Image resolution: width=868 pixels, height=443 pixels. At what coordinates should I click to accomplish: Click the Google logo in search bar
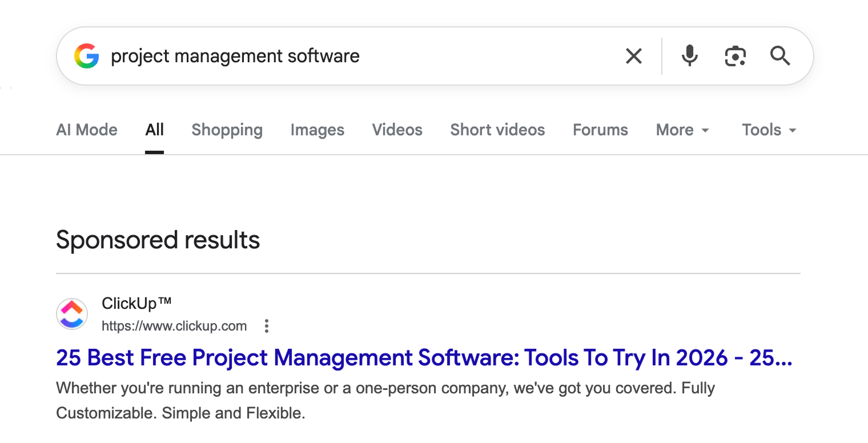(x=87, y=55)
